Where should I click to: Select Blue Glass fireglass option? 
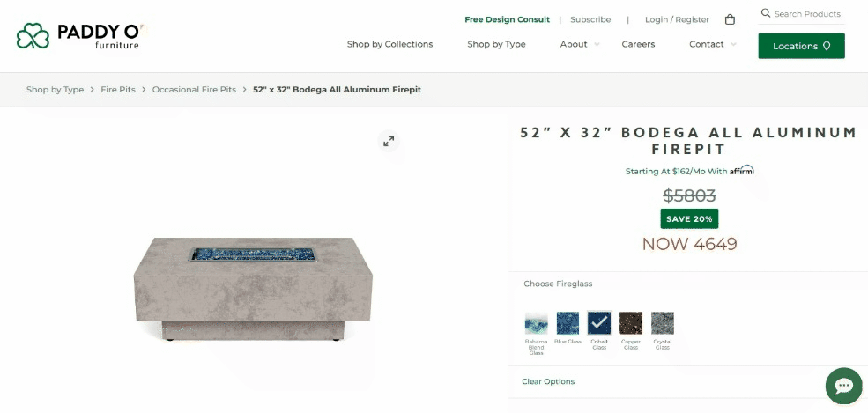click(568, 323)
